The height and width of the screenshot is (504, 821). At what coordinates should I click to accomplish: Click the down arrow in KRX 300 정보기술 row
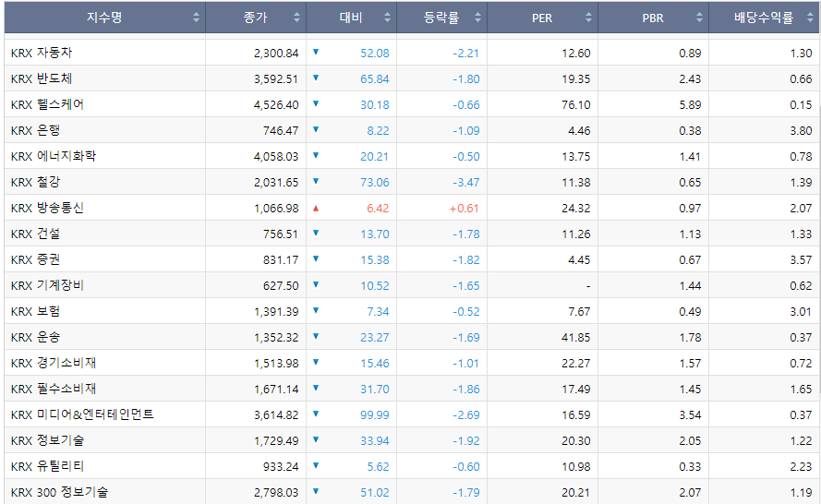click(316, 491)
